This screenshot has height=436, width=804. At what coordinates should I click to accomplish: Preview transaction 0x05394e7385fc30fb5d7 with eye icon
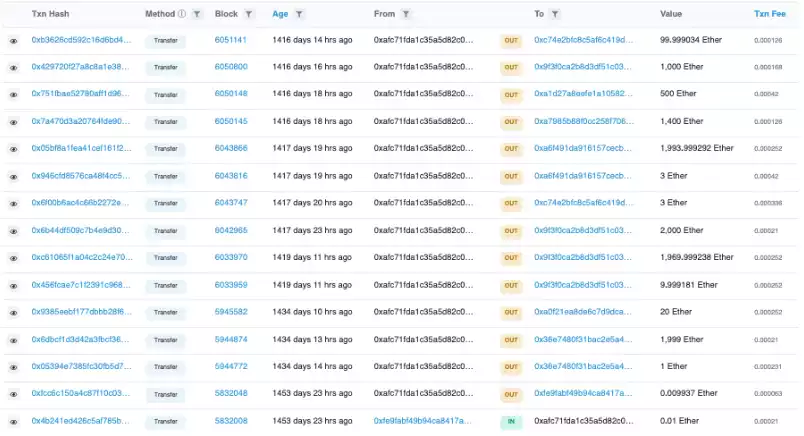point(14,367)
